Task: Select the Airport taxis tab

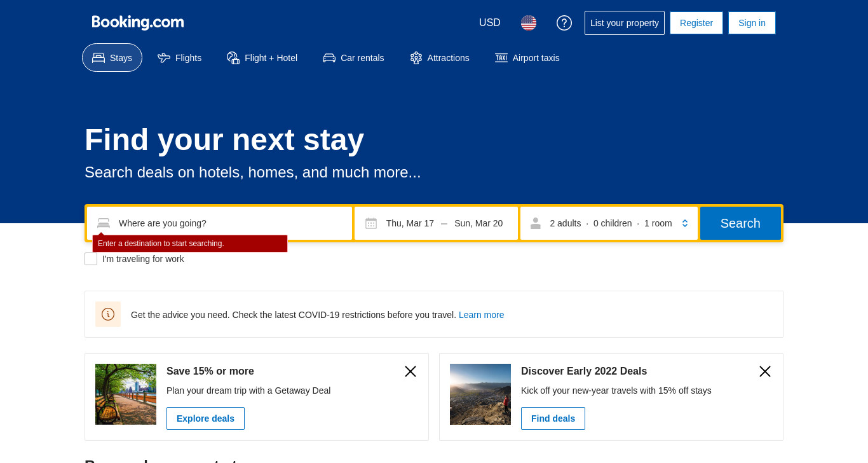Action: coord(527,58)
